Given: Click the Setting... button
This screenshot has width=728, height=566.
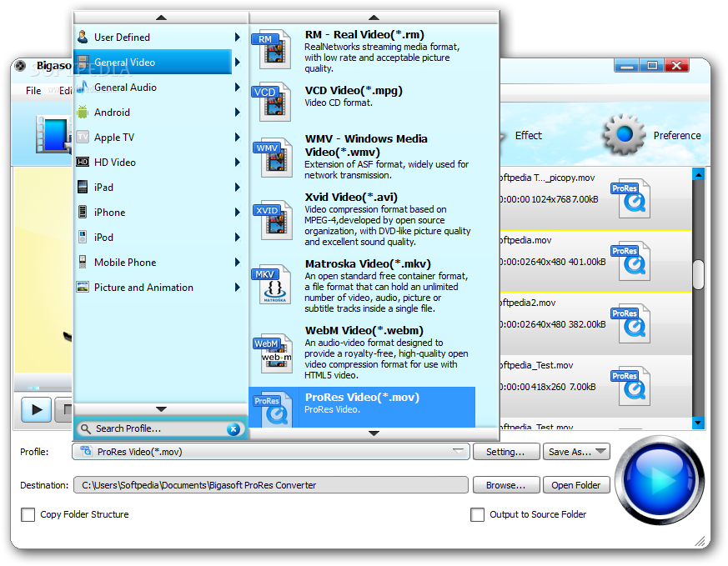Looking at the screenshot, I should click(x=506, y=452).
